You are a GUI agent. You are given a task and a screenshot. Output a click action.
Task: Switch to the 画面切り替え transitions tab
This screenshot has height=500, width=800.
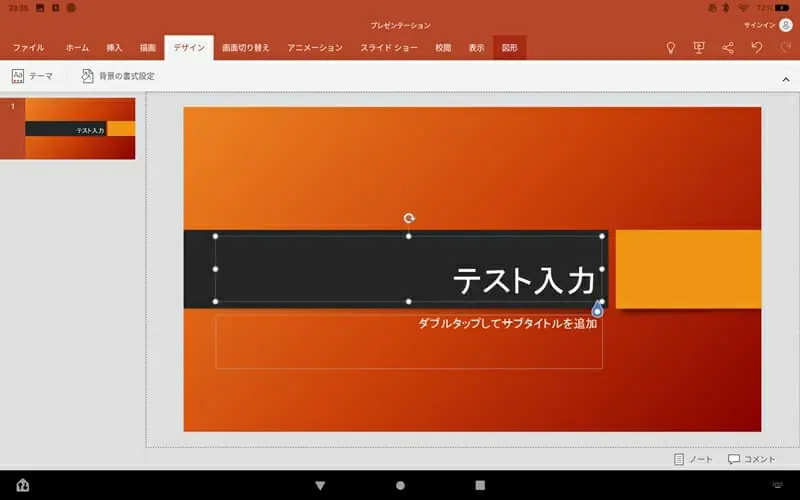[x=246, y=48]
